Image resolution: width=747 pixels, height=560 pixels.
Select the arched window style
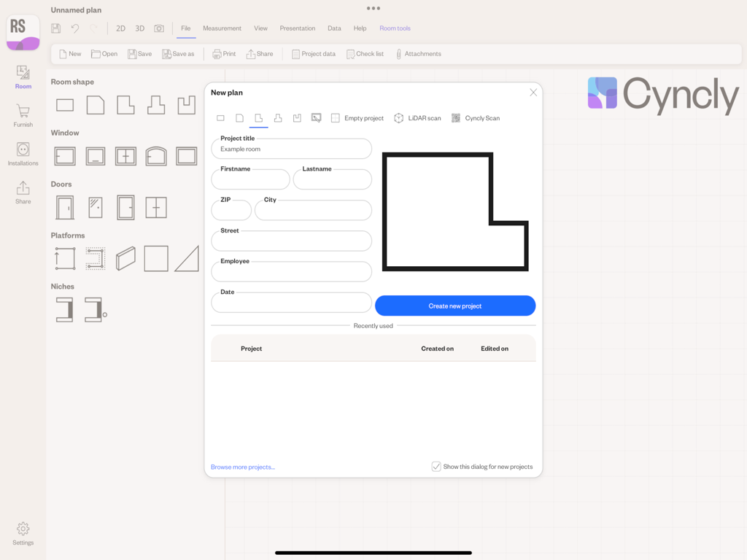pos(155,155)
